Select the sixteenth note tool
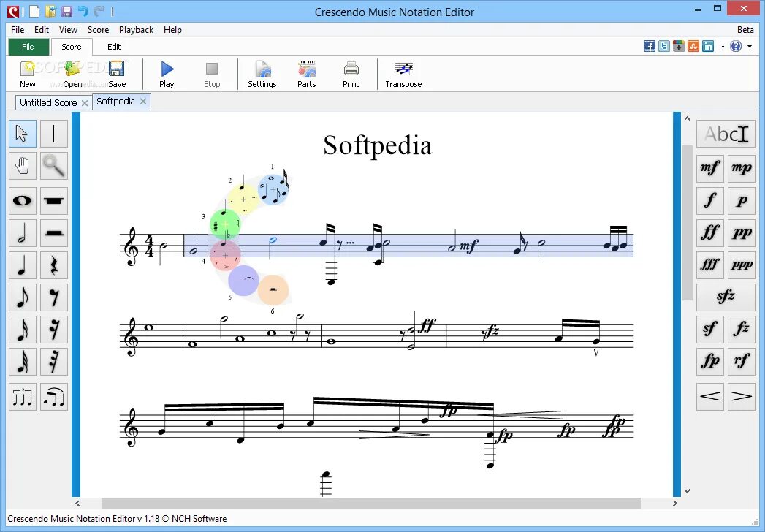This screenshot has width=765, height=532. [23, 330]
